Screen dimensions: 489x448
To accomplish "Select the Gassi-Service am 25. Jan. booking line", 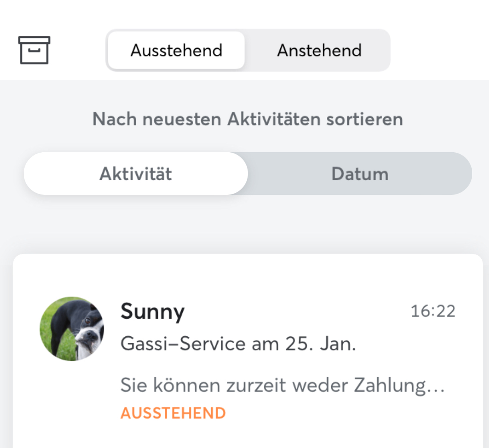I will tap(238, 344).
